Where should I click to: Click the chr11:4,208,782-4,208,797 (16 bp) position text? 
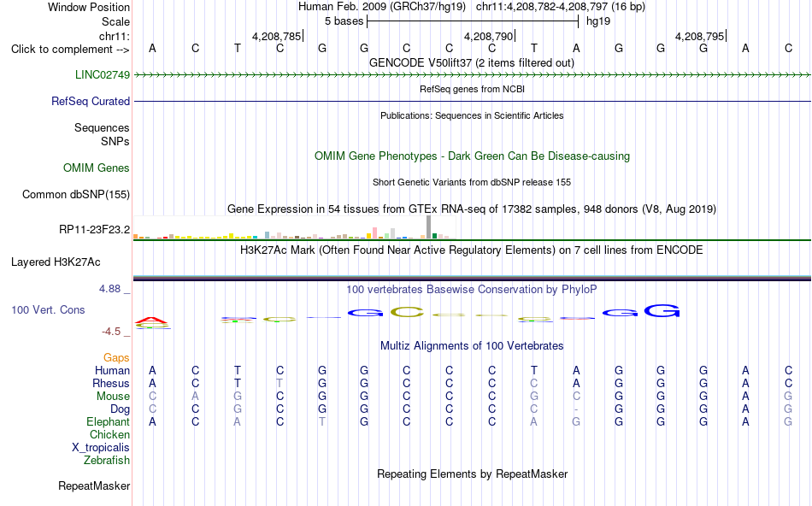point(561,7)
